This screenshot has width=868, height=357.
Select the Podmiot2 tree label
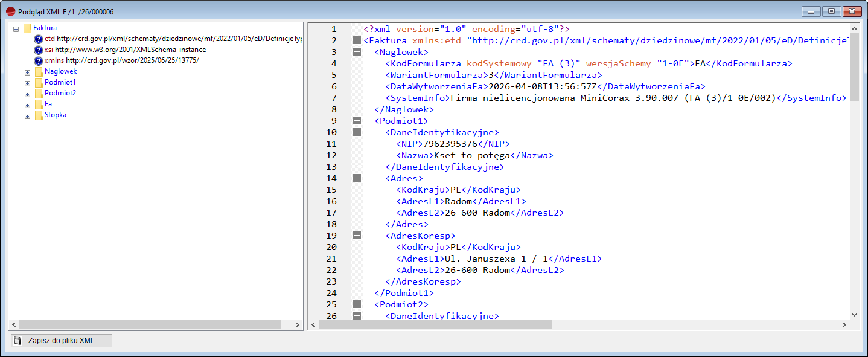click(x=60, y=93)
